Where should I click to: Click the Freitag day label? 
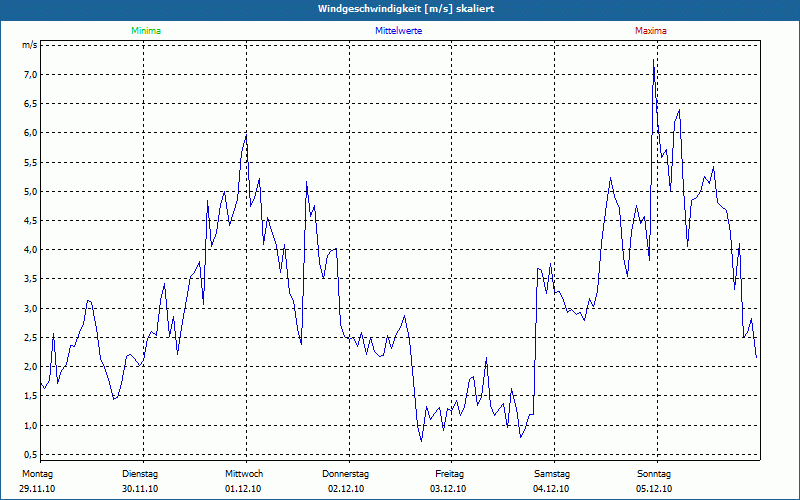point(449,474)
